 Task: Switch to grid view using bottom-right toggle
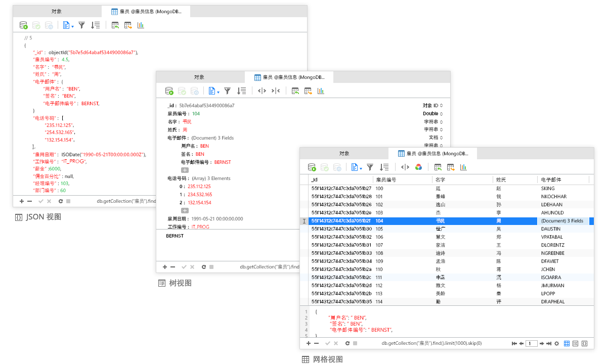pos(567,343)
